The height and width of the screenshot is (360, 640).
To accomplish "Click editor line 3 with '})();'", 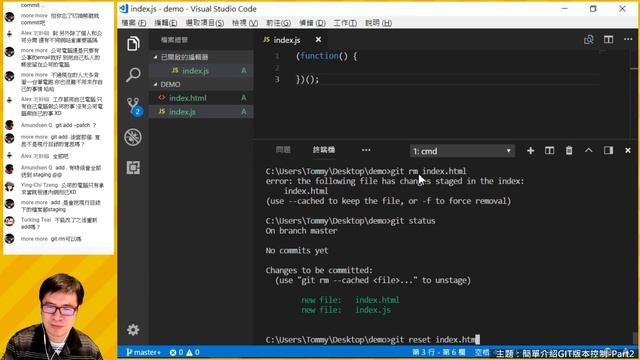I will pos(307,79).
